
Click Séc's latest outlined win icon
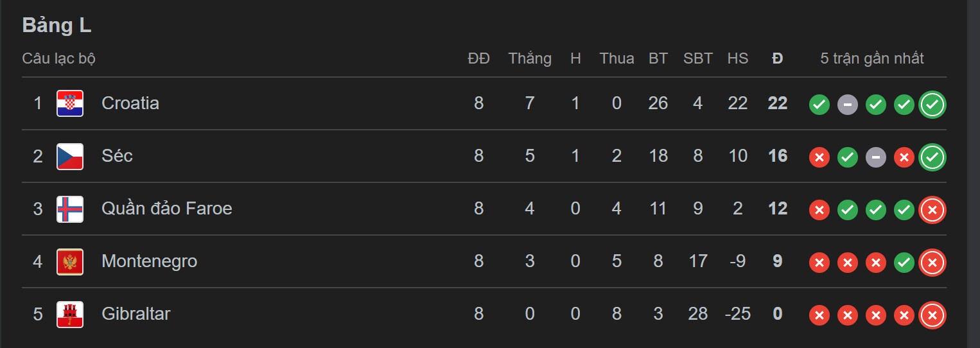(x=932, y=157)
